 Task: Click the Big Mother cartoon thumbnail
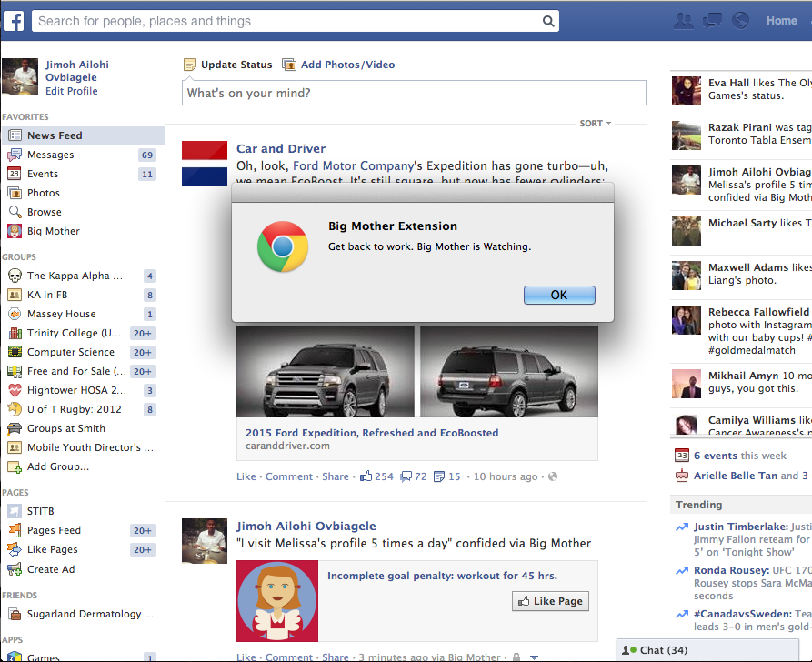(x=277, y=601)
